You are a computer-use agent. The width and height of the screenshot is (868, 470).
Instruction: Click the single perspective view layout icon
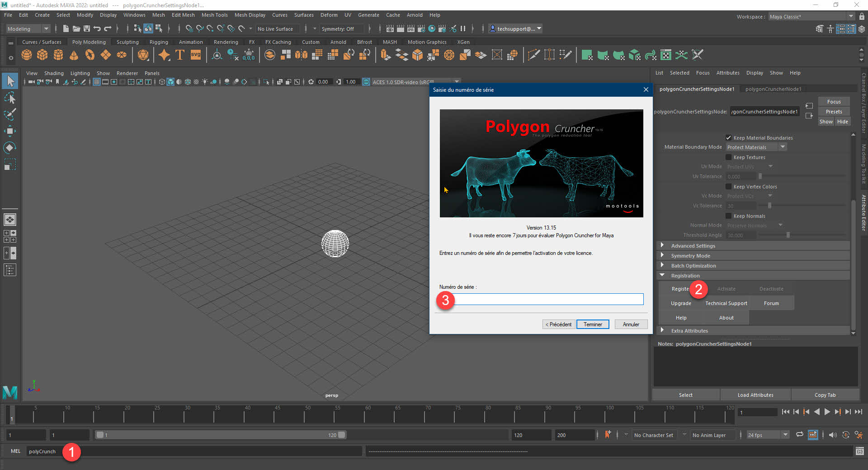pos(10,220)
